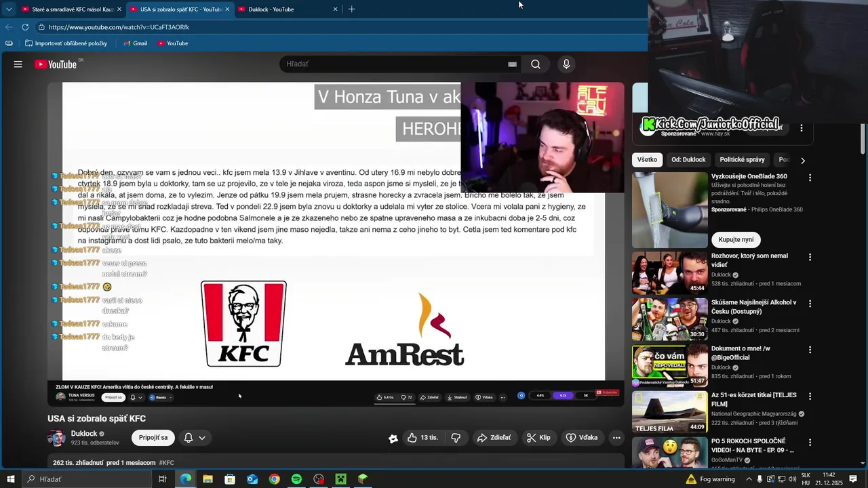
Task: Open the Minecraft creeper icon on the taskbar
Action: click(341, 479)
